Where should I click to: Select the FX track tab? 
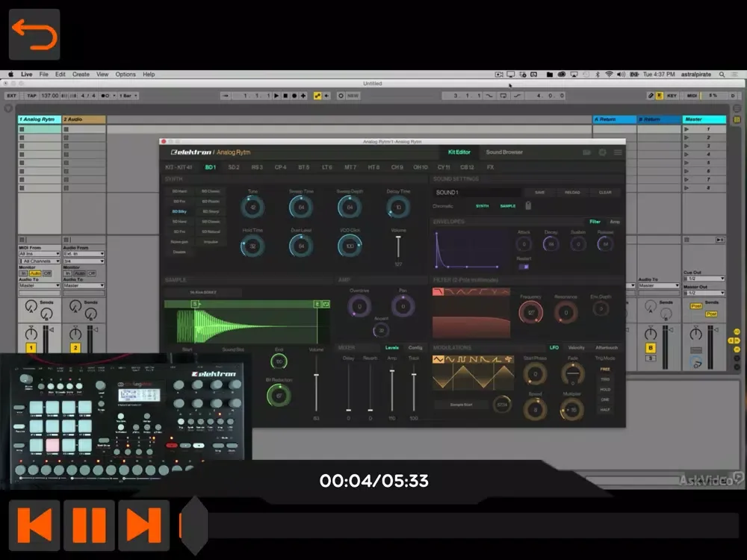(x=490, y=167)
